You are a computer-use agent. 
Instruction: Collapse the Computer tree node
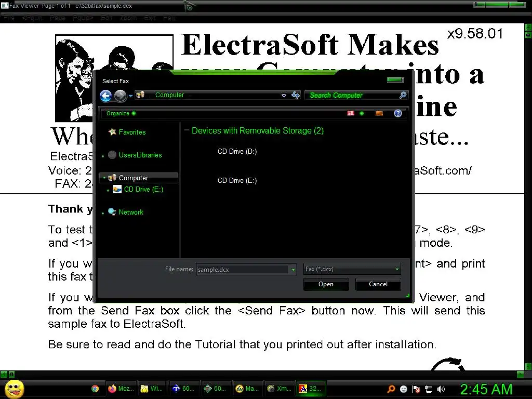[104, 178]
